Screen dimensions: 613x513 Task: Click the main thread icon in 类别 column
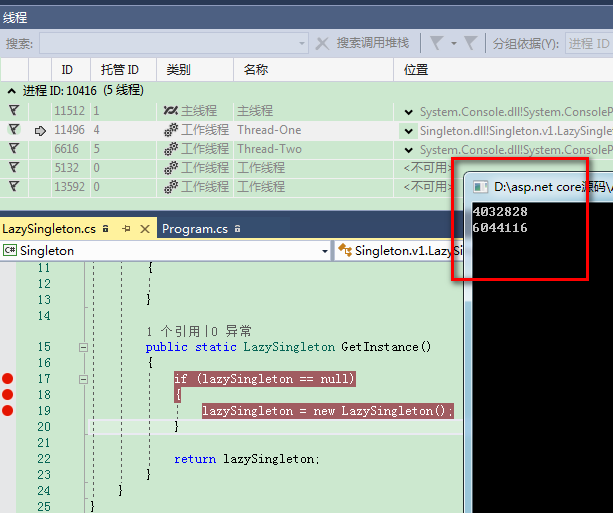tap(170, 111)
